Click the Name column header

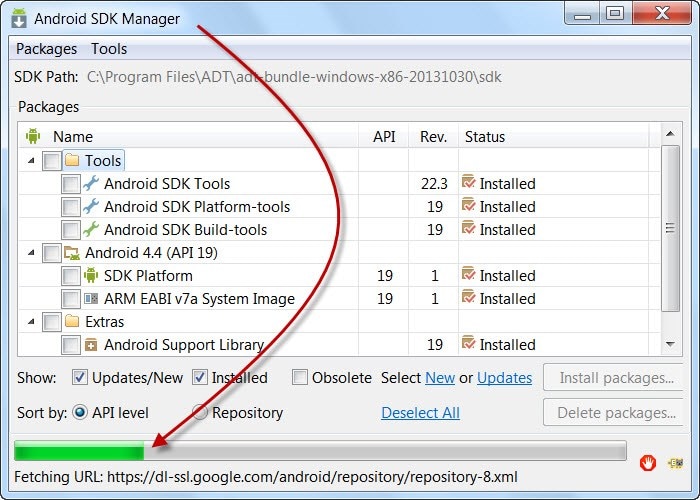[x=188, y=136]
